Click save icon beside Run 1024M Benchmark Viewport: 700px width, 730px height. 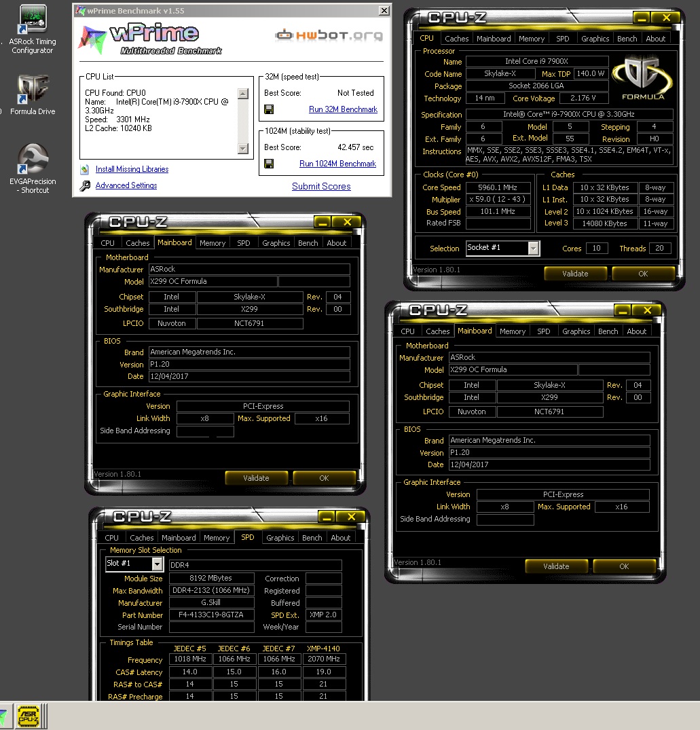coord(269,164)
